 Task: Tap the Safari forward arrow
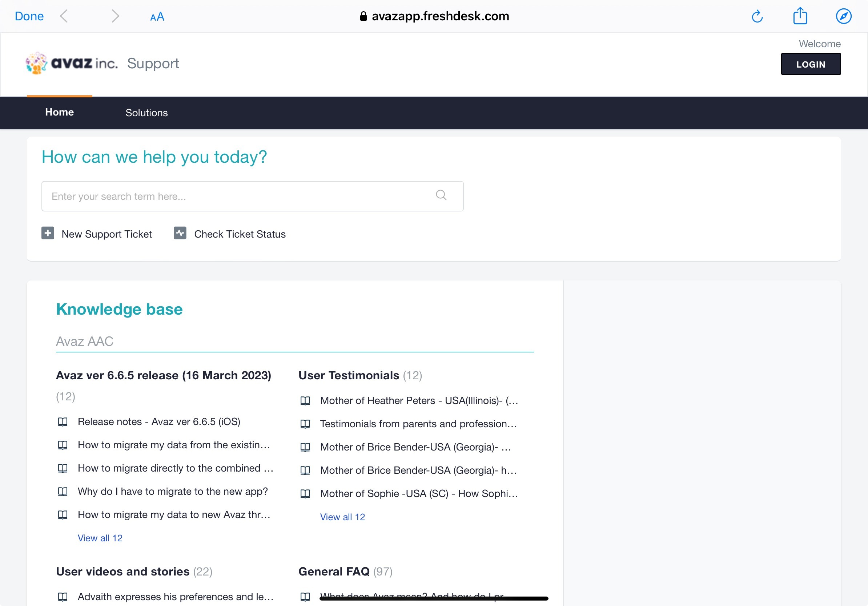click(115, 16)
